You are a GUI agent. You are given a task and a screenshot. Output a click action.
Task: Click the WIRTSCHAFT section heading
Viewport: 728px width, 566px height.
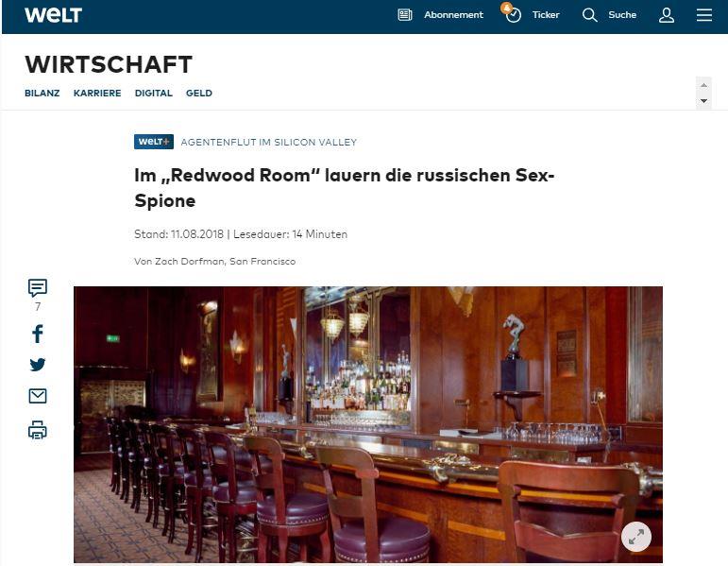(x=109, y=64)
